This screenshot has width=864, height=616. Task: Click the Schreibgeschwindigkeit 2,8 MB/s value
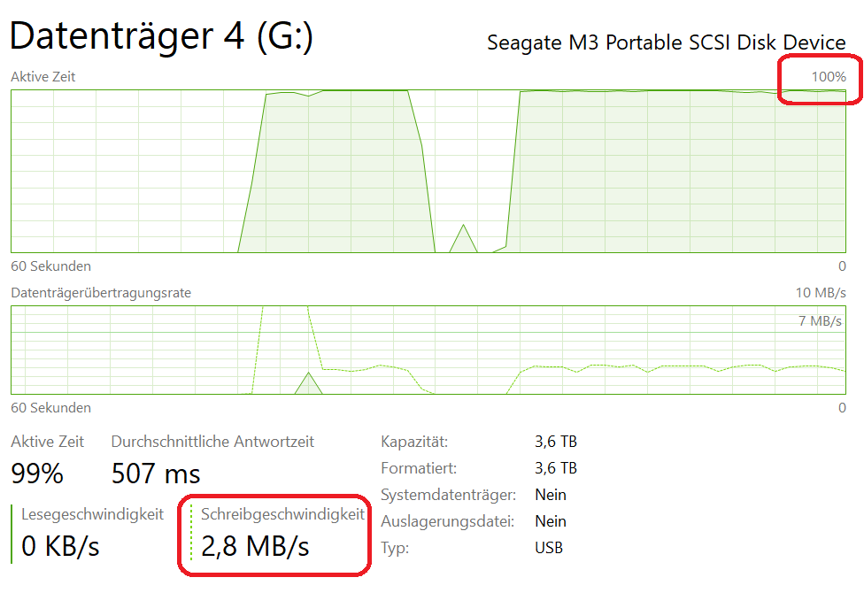pos(255,546)
